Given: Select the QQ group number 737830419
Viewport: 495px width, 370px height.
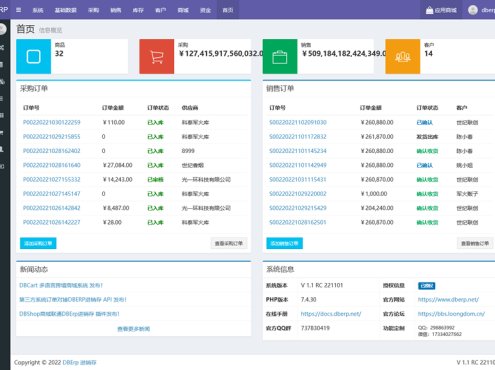Looking at the screenshot, I should coord(315,328).
